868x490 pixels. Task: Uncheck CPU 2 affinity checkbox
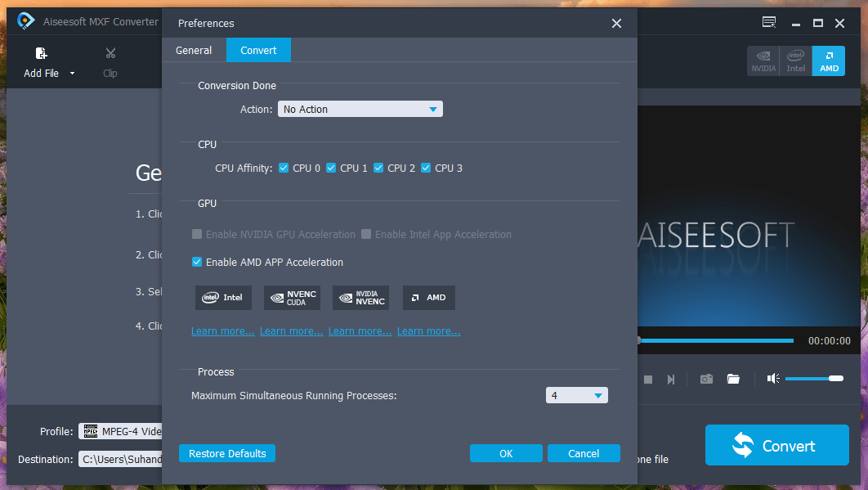pyautogui.click(x=378, y=168)
